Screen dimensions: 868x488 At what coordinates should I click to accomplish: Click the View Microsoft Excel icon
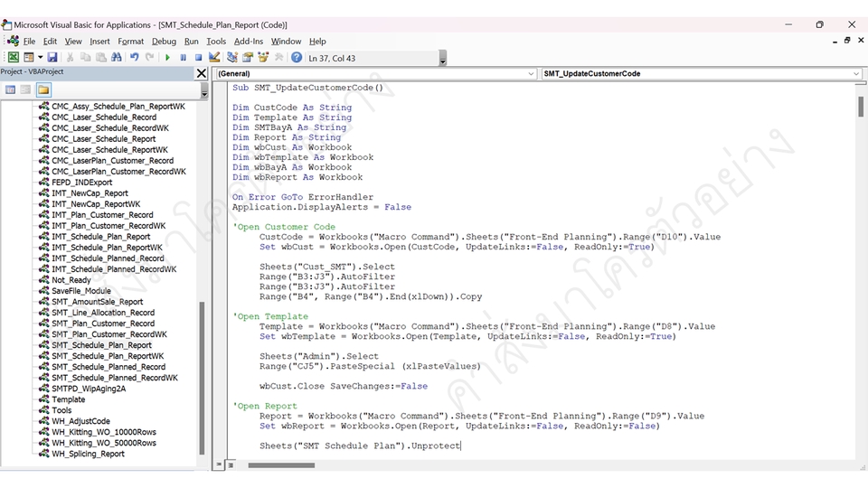click(14, 58)
